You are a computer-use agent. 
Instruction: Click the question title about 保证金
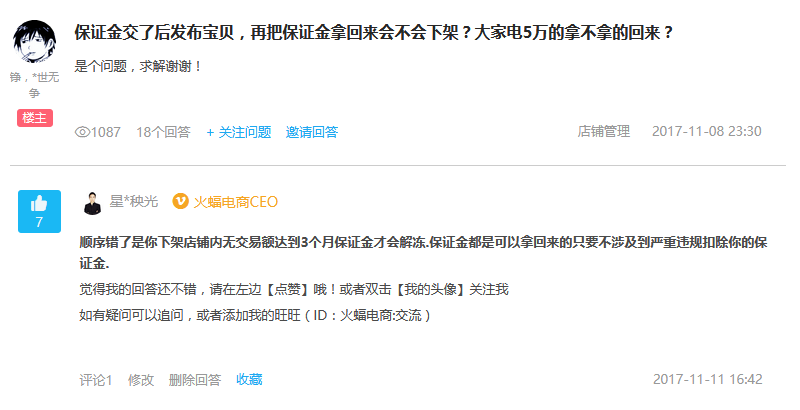tap(374, 33)
